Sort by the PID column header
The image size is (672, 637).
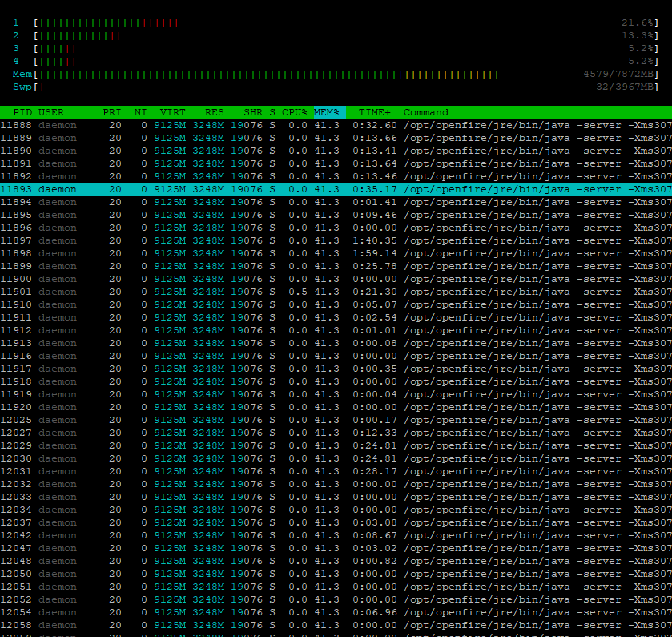coord(22,112)
